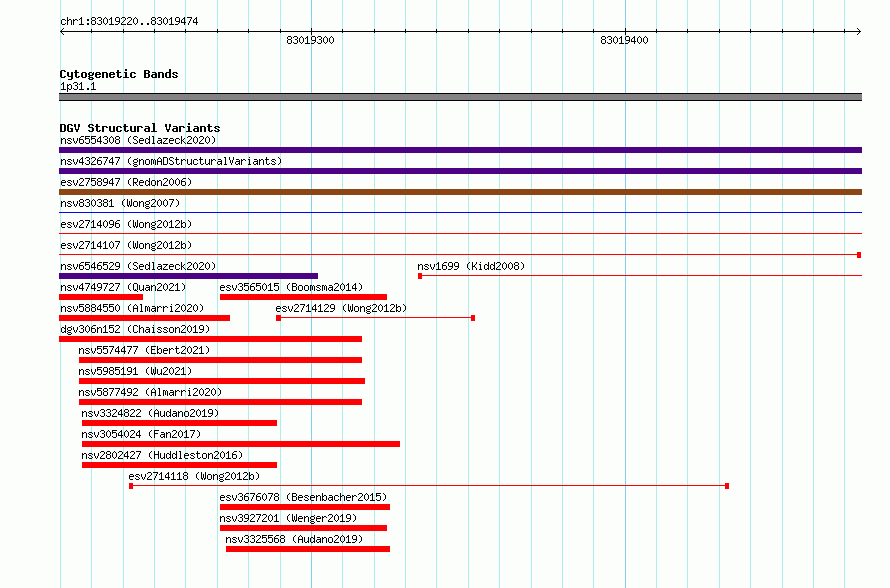Open the esv2758947 (Redon2006) variant
890x588 pixels.
(x=126, y=182)
